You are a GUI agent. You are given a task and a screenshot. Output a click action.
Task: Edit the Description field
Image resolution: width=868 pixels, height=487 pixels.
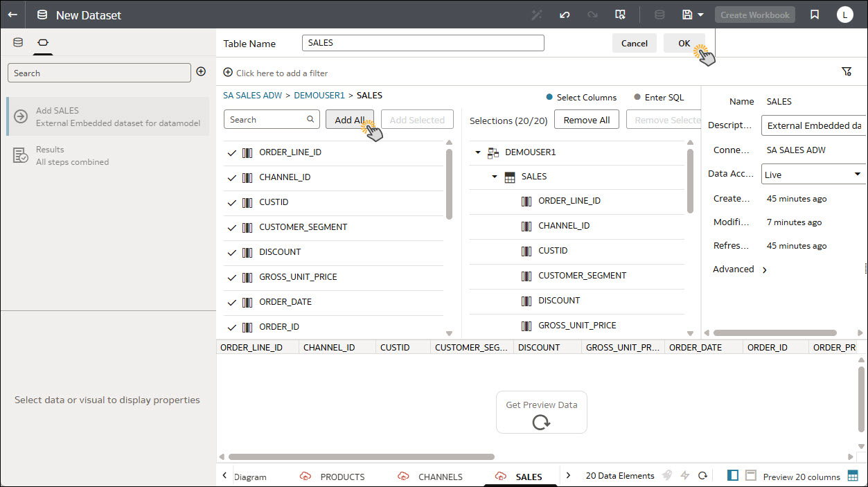(813, 125)
